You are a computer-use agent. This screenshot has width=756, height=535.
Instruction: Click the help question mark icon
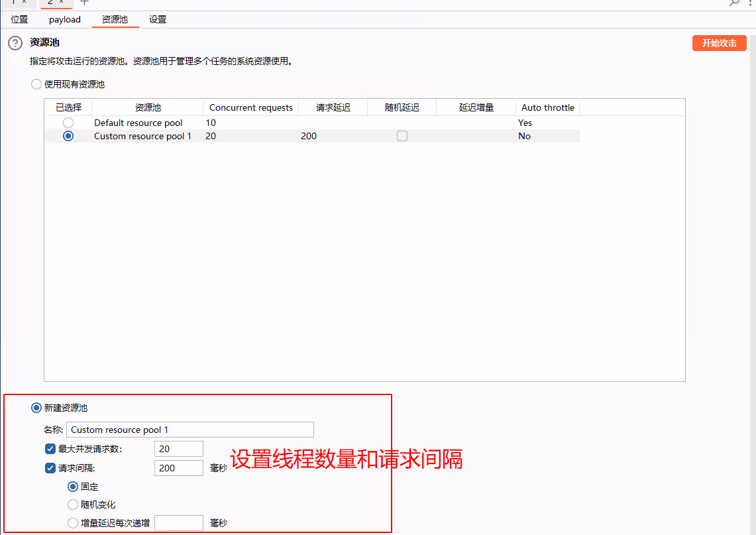[15, 43]
